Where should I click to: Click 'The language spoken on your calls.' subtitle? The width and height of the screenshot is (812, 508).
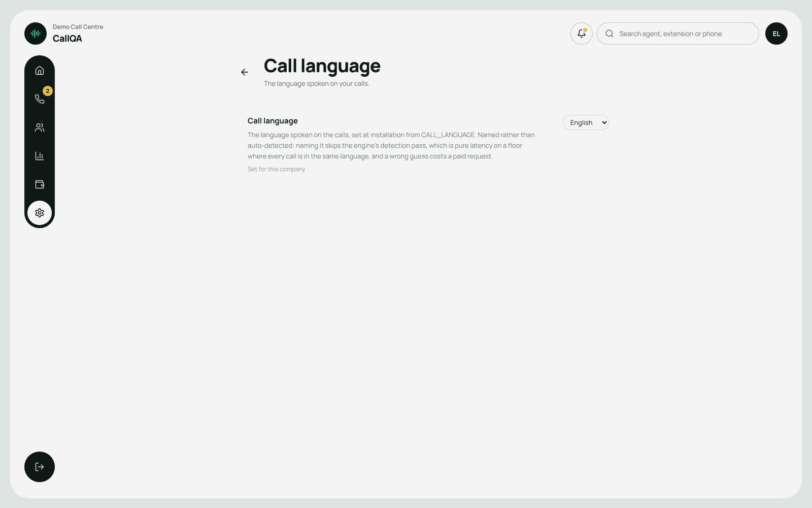point(317,84)
